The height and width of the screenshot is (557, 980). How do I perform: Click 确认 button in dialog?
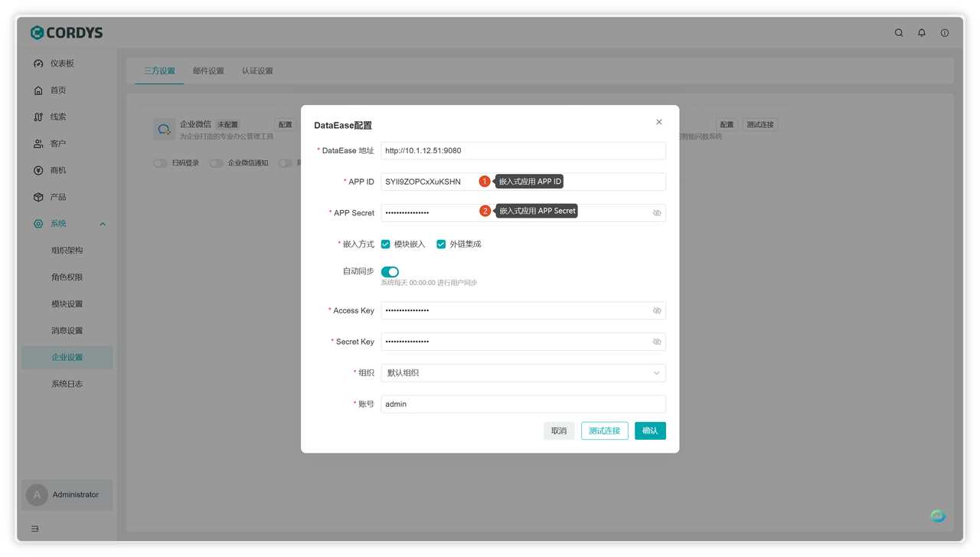(x=650, y=431)
